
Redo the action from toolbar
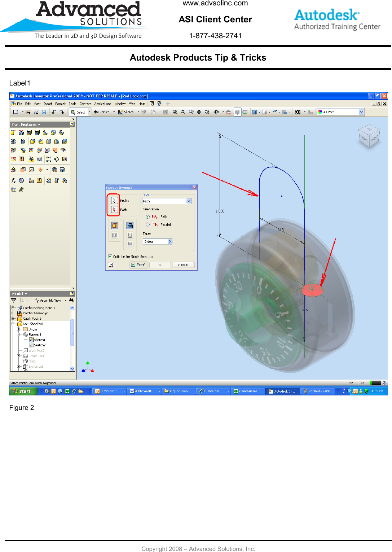62,112
